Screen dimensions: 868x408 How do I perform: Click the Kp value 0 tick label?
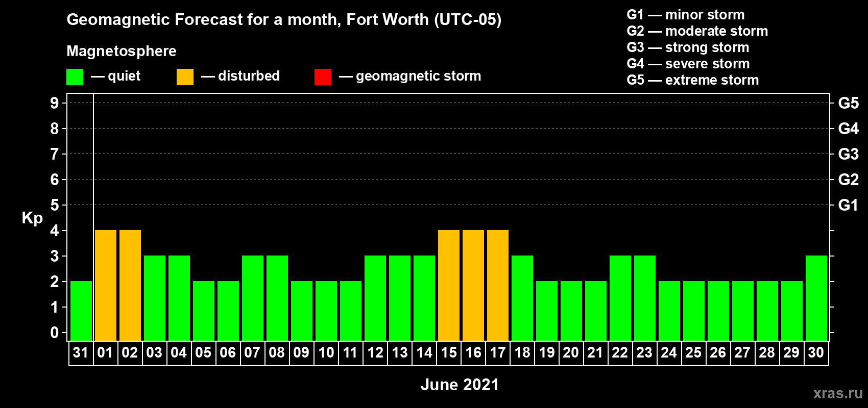[x=54, y=333]
